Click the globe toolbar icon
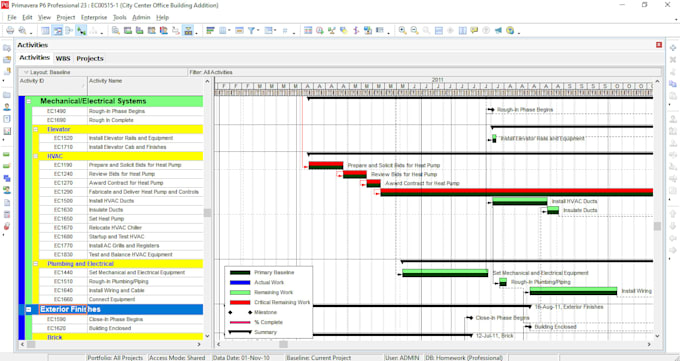 tap(510, 30)
